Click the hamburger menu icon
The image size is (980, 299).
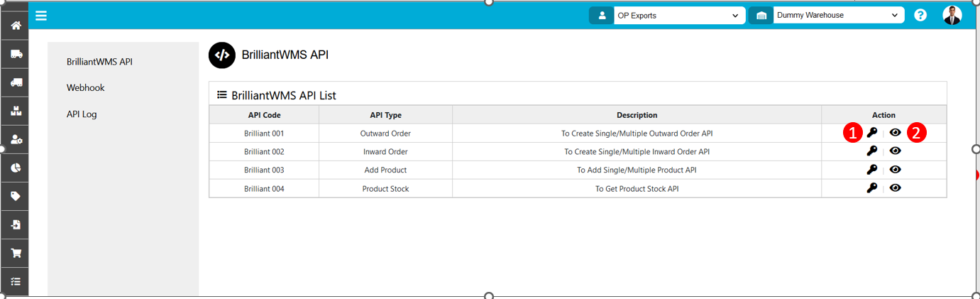coord(41,15)
